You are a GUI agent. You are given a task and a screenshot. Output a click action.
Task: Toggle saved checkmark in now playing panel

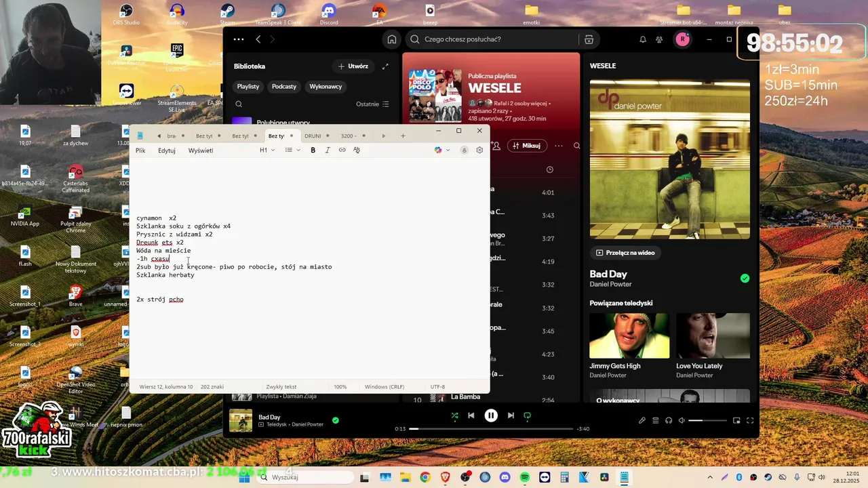(x=745, y=278)
